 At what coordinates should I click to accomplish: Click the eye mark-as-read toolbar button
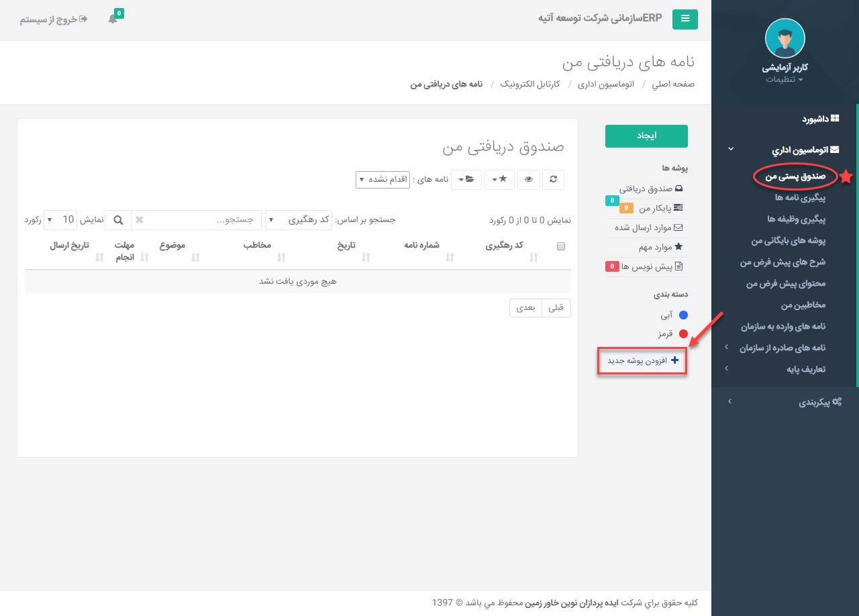coord(529,180)
